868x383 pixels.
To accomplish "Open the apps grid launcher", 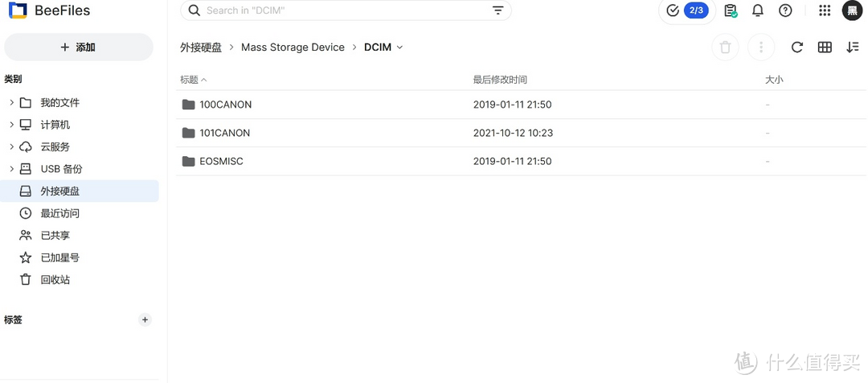I will tap(825, 10).
